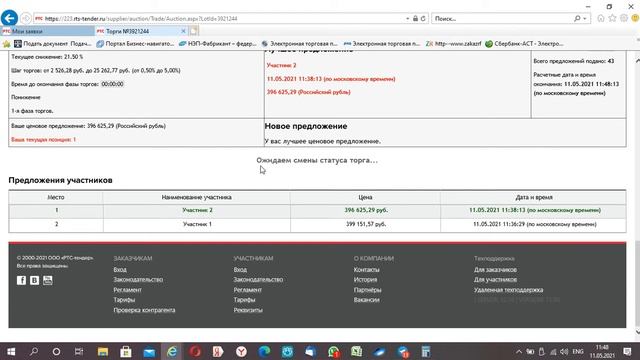The image size is (640, 360).
Task: Open Yandex Browser taskbar icon
Action: click(241, 351)
